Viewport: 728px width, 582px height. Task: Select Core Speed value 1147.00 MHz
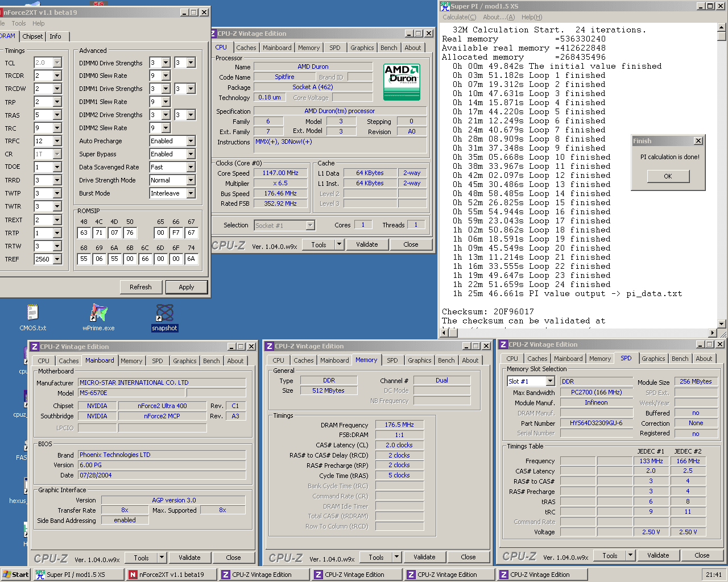click(x=280, y=173)
